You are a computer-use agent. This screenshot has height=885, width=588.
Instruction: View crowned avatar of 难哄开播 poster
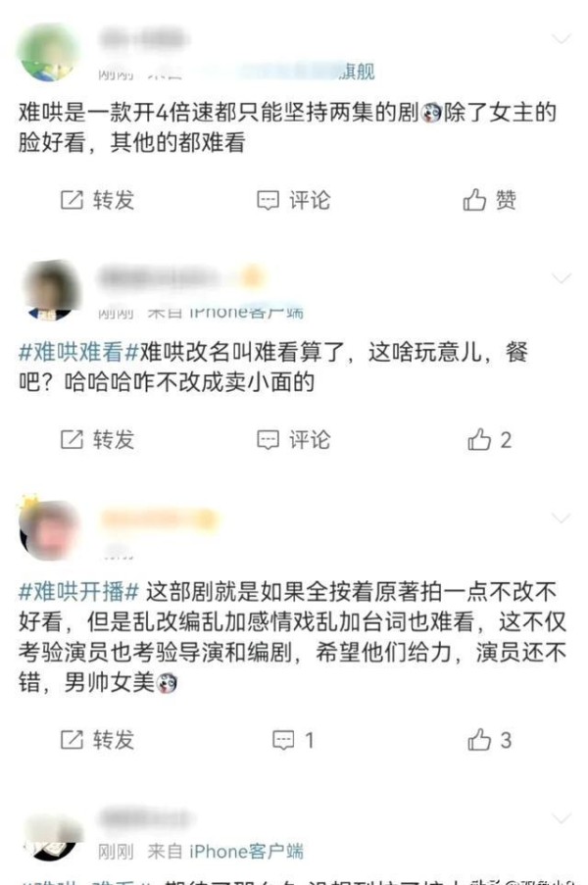click(x=49, y=528)
